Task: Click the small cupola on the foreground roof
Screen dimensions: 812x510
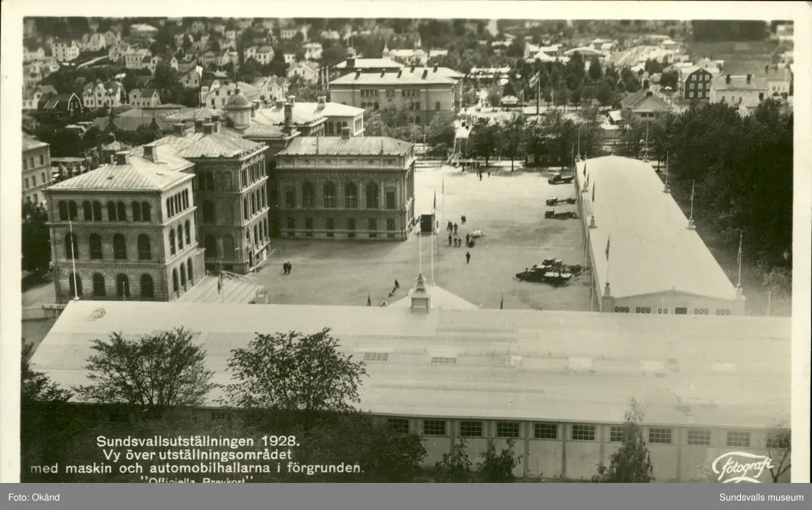Action: coord(420,294)
